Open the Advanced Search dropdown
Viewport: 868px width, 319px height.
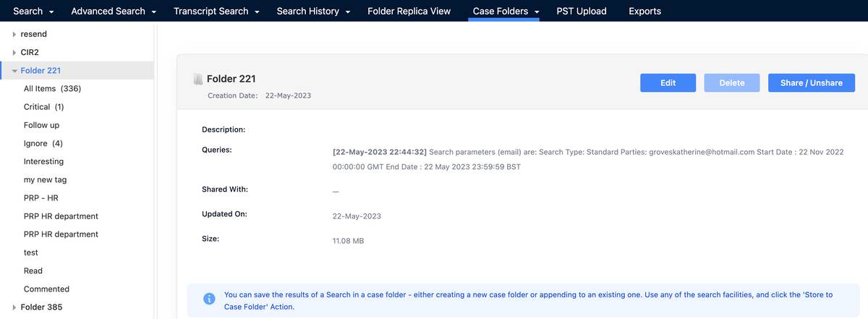(114, 11)
